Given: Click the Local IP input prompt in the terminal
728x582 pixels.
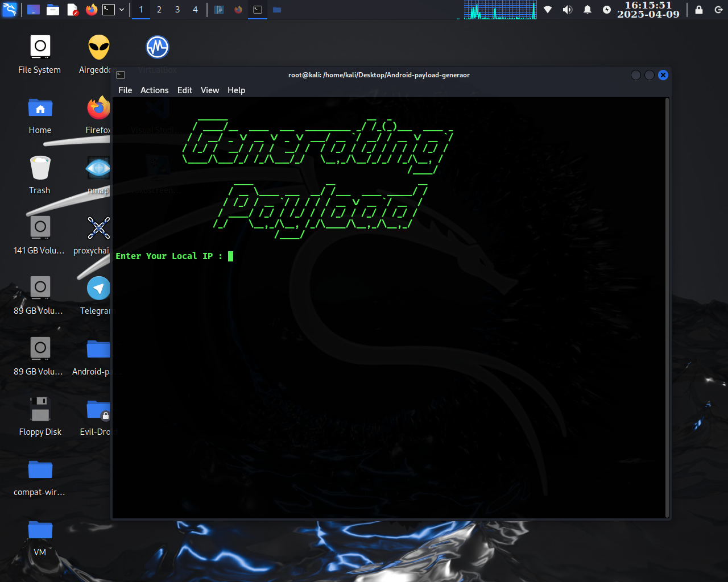Looking at the screenshot, I should pos(231,256).
